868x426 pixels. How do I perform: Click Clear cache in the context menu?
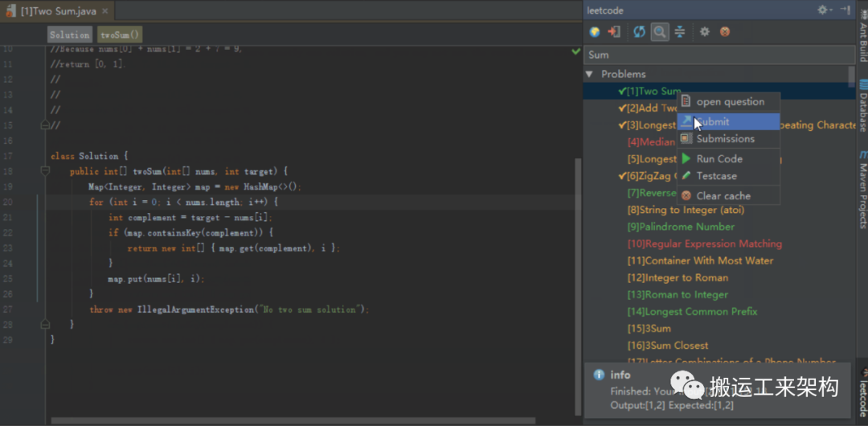tap(723, 195)
